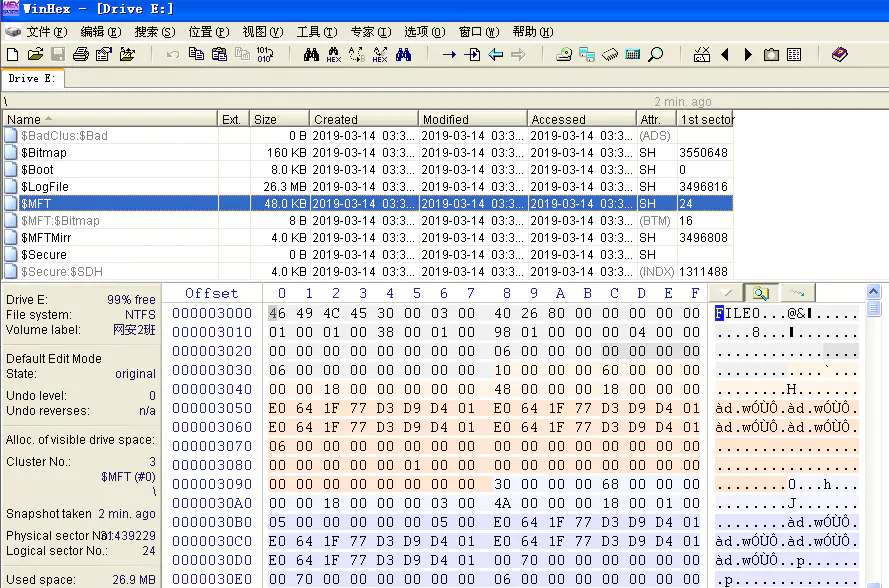Open the 搜索(S) menu
Screen dimensions: 889x588
point(155,32)
